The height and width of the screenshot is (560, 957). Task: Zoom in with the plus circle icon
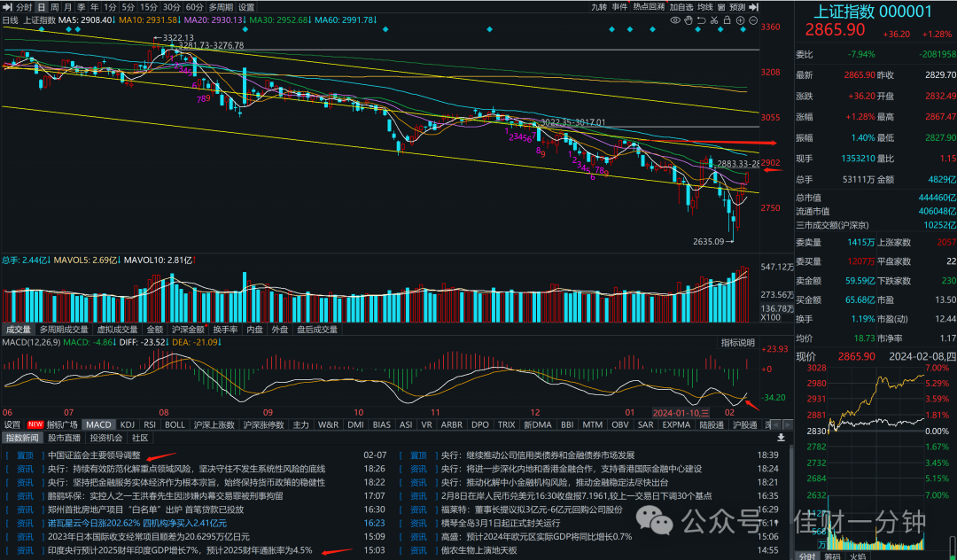[x=740, y=20]
